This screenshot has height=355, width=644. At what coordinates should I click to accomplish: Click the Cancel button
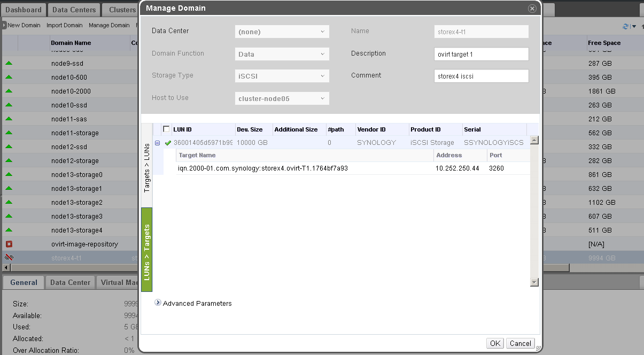(x=521, y=343)
